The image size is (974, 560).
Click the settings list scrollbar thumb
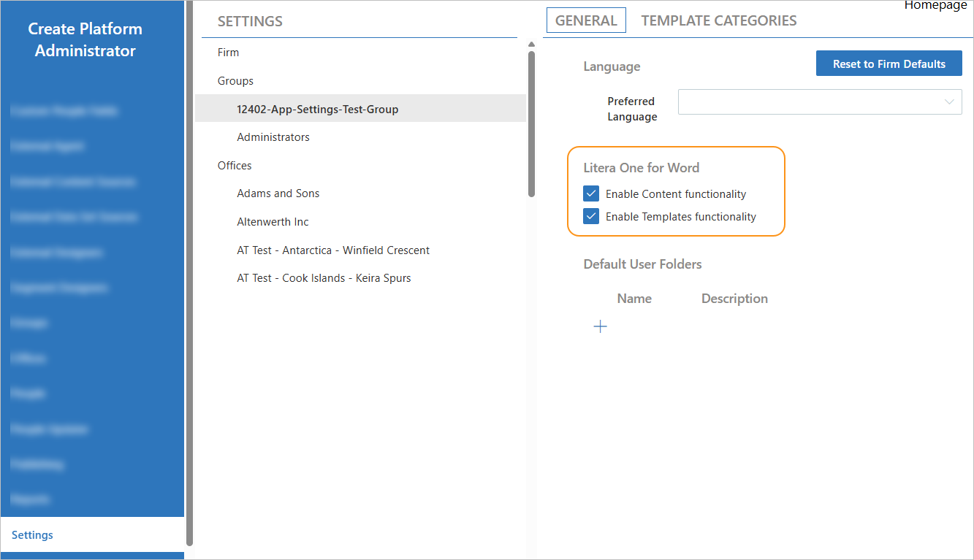point(531,123)
